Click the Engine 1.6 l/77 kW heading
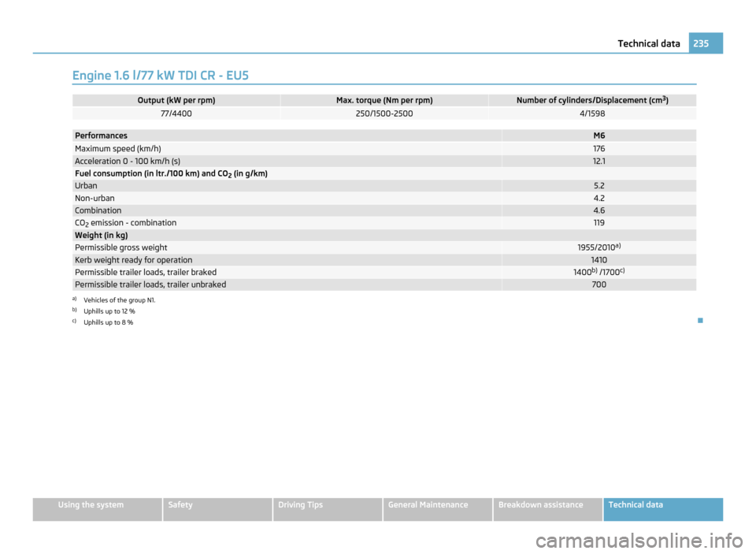 [163, 75]
